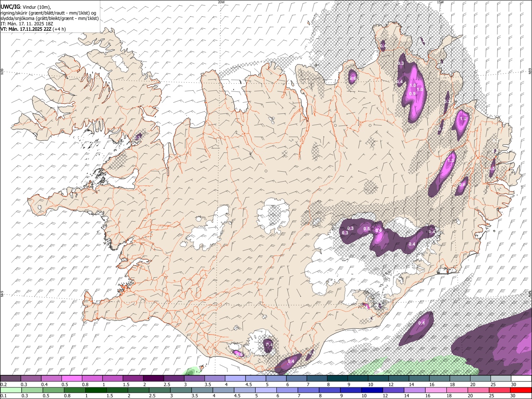Click the bold 'UWC/IG' title text
This screenshot has width=532, height=399.
10,7
